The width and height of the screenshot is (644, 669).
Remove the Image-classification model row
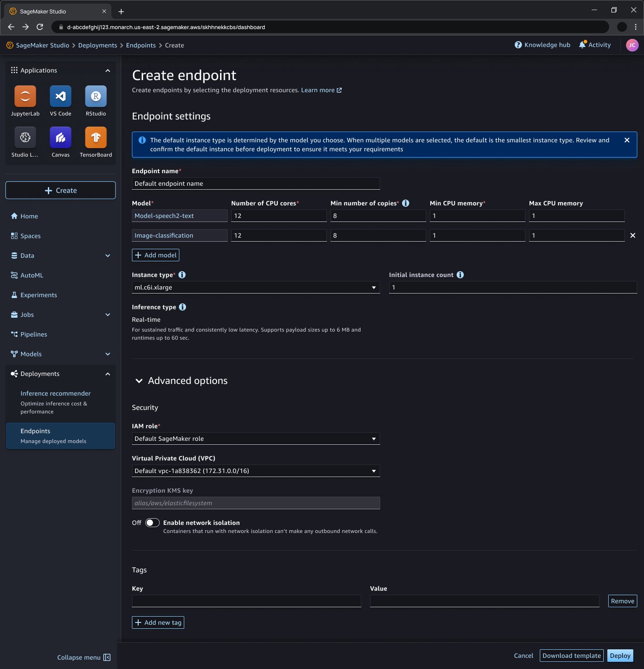[632, 235]
